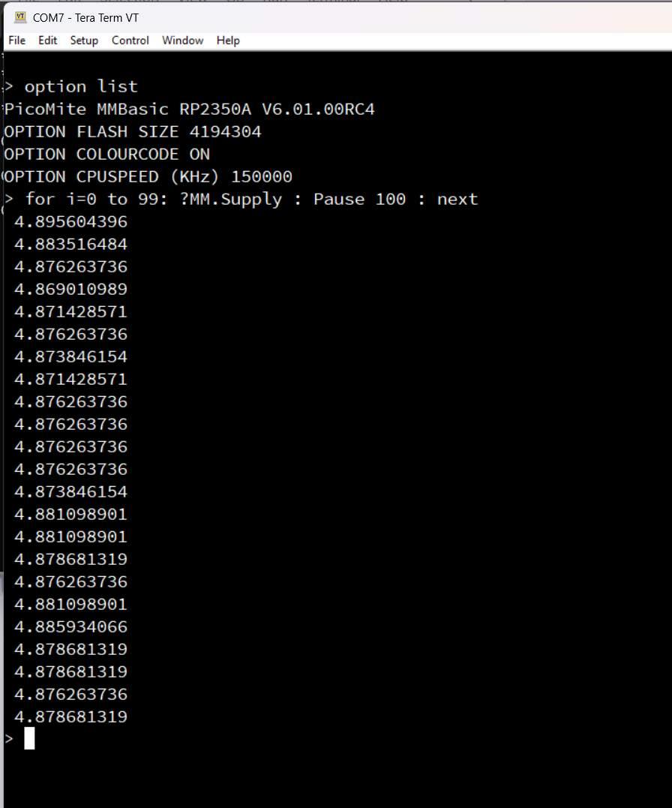Image resolution: width=672 pixels, height=808 pixels.
Task: Click the terminal cursor block at the prompt
Action: pyautogui.click(x=29, y=739)
